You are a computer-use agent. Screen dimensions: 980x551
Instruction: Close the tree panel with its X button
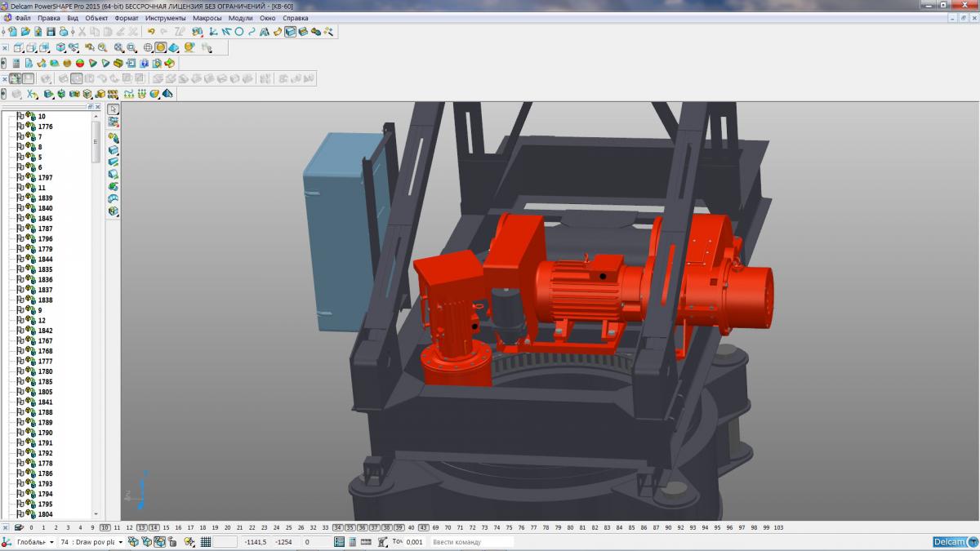98,107
